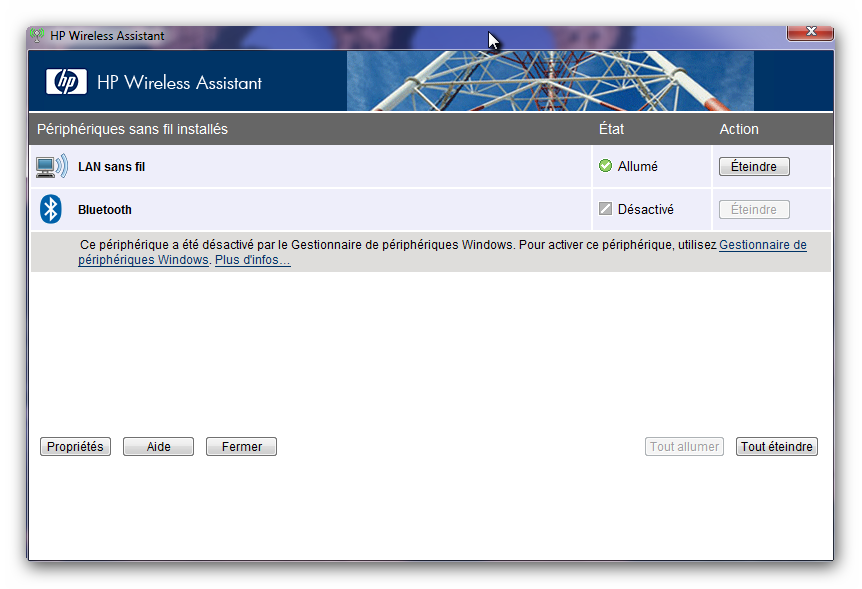Click the greyed Éteindre button for Bluetooth
The height and width of the screenshot is (589, 862).
point(753,210)
